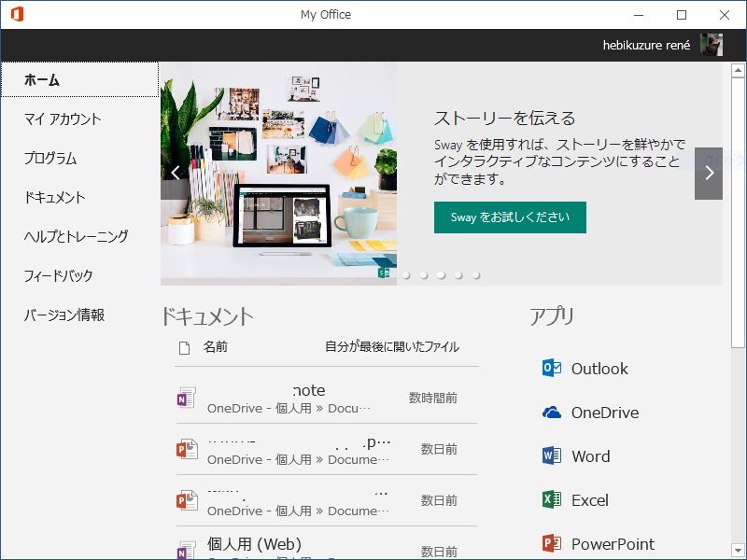Show the previous banner slide
This screenshot has width=747, height=560.
[175, 173]
